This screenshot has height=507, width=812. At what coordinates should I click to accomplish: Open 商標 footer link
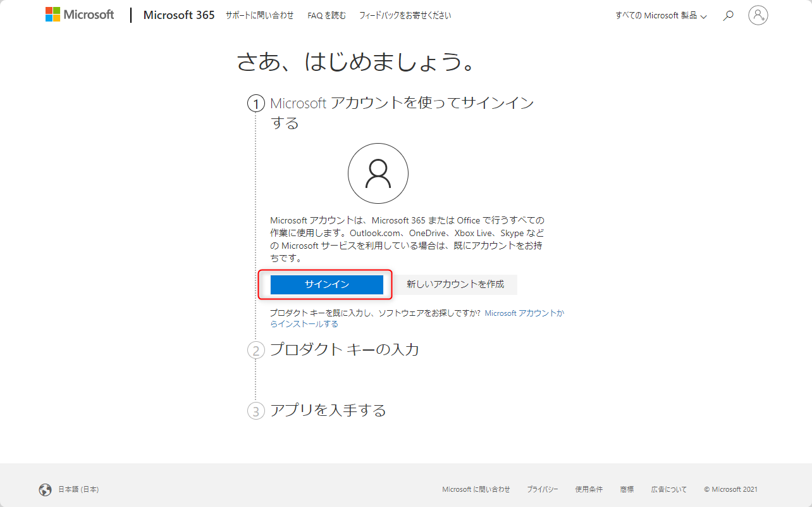click(x=627, y=489)
